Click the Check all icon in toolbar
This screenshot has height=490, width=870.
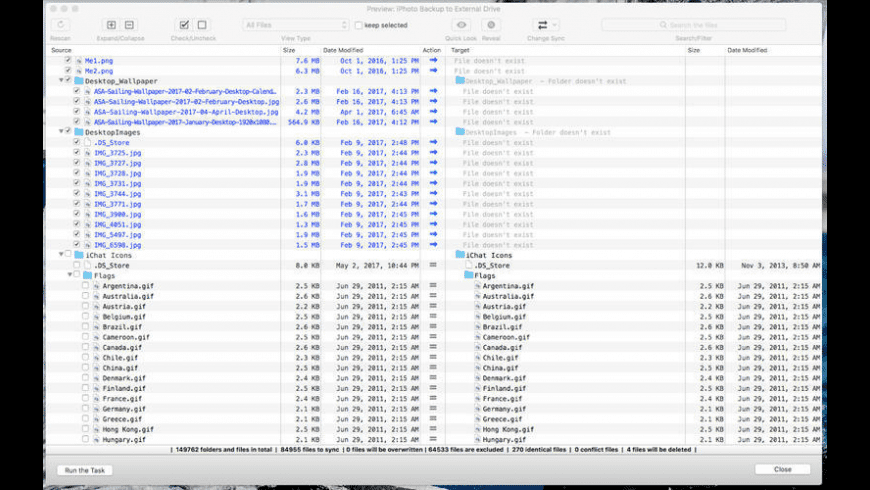[x=184, y=25]
